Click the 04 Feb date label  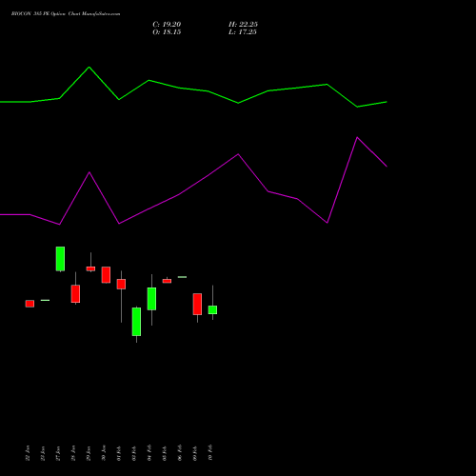[149, 452]
